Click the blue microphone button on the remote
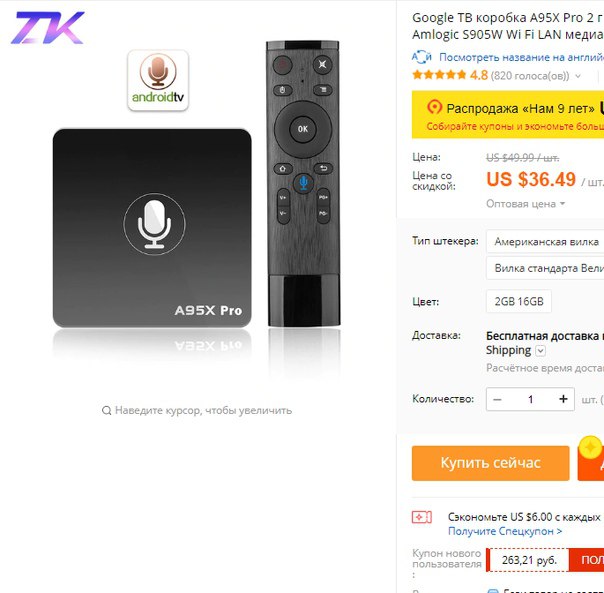Viewport: 604px width, 593px height. (304, 183)
